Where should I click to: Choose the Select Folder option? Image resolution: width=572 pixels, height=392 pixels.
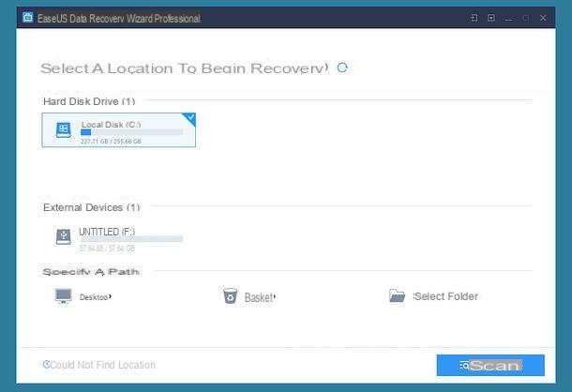pos(445,296)
